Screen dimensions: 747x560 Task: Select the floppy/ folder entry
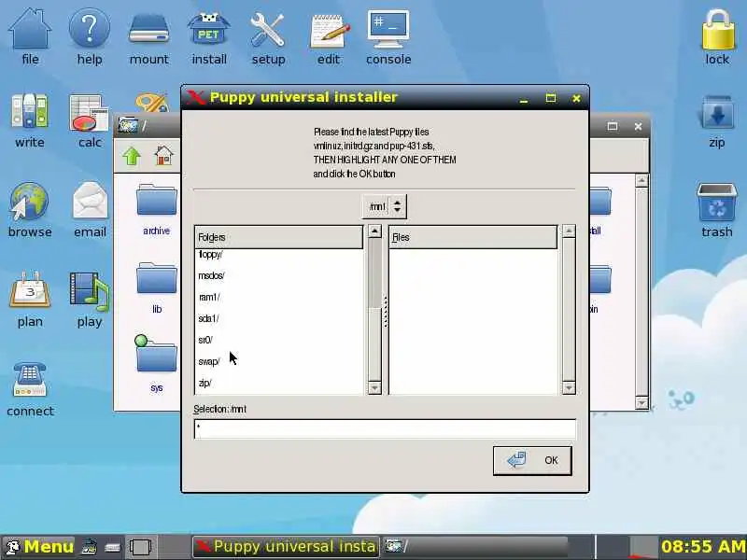(x=278, y=254)
